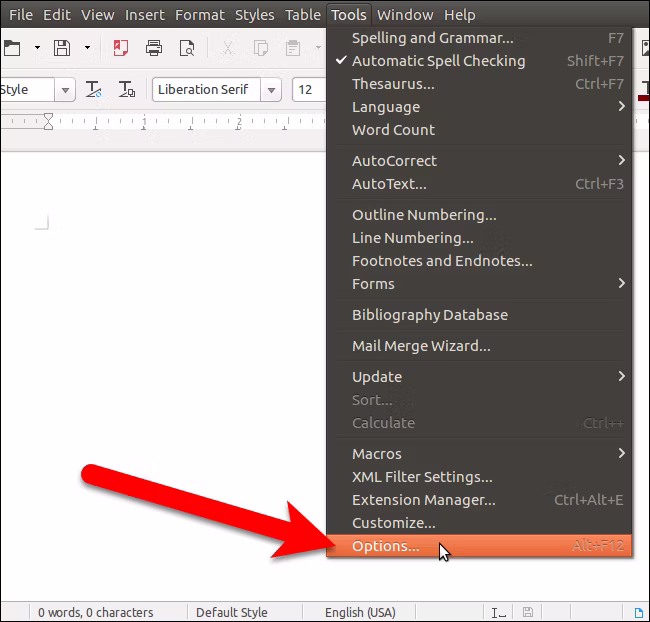The image size is (650, 622).
Task: Expand the Macros submenu
Action: [x=479, y=454]
